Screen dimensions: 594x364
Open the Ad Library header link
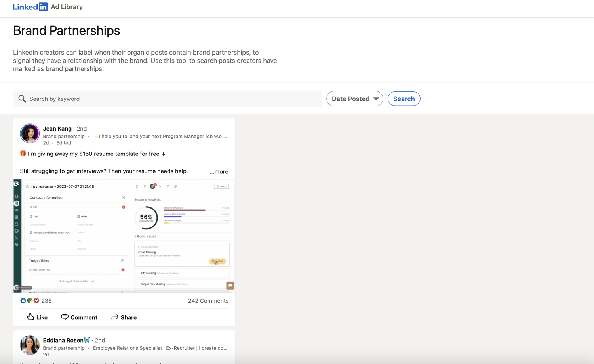(67, 7)
